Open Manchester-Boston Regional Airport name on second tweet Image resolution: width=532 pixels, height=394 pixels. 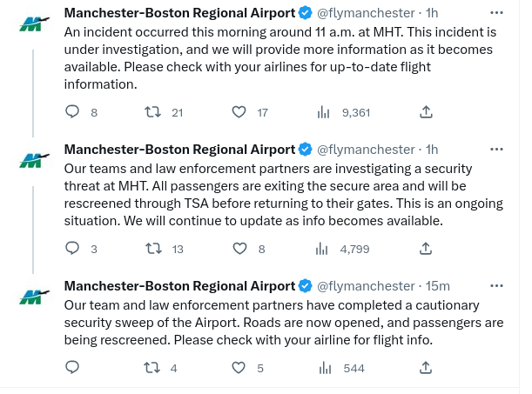click(x=179, y=150)
